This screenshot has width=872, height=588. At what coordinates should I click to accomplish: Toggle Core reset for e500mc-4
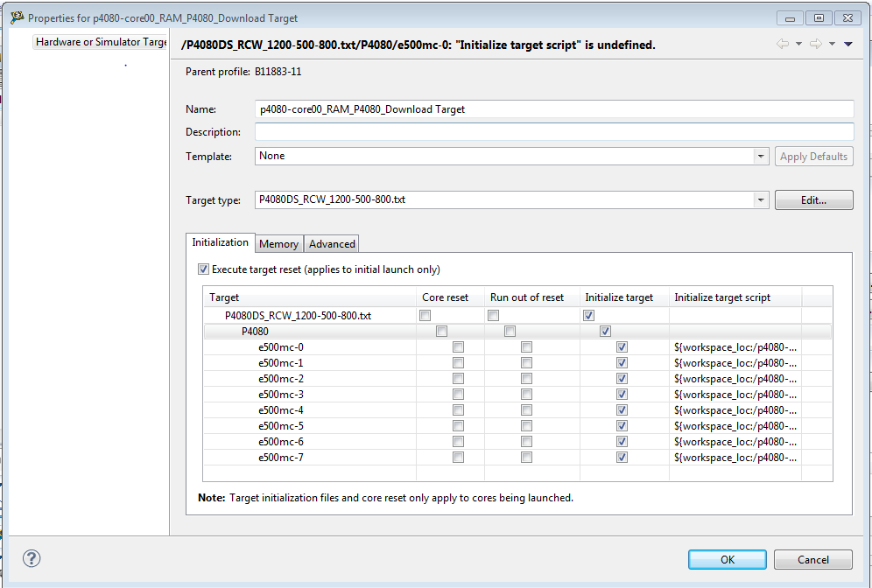[458, 410]
